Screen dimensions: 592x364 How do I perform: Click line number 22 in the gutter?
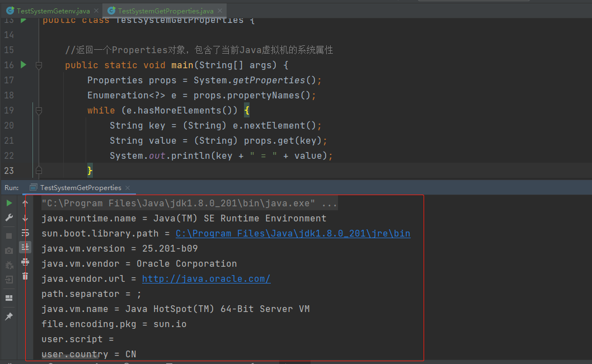[9, 155]
